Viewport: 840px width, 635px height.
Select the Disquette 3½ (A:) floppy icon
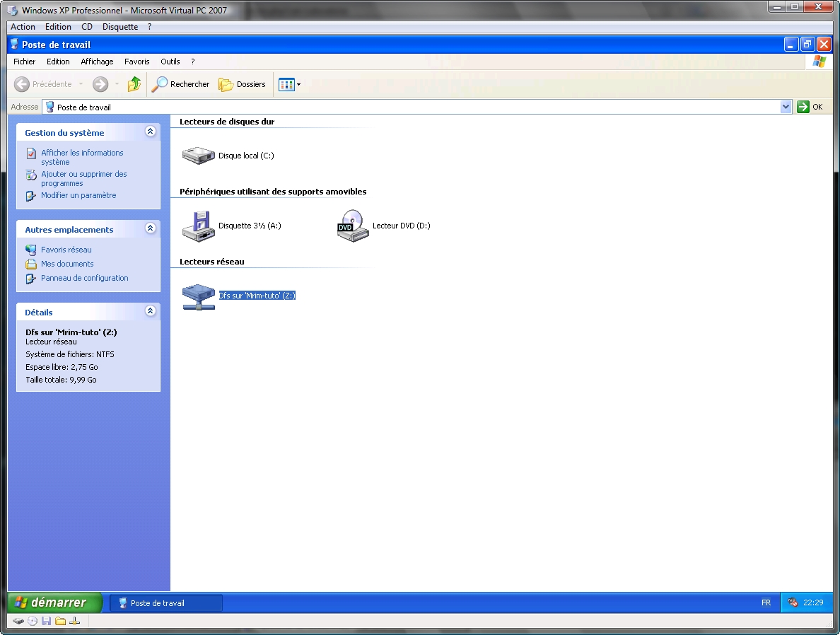[198, 226]
